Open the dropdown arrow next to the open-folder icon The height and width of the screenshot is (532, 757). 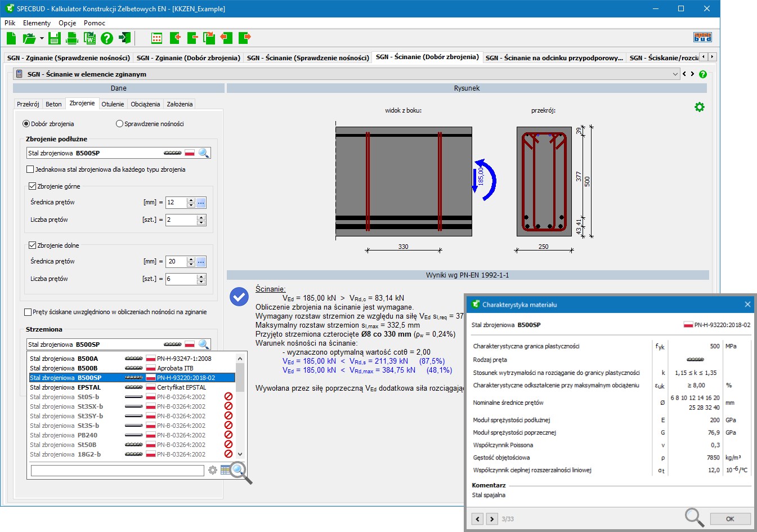[42, 38]
